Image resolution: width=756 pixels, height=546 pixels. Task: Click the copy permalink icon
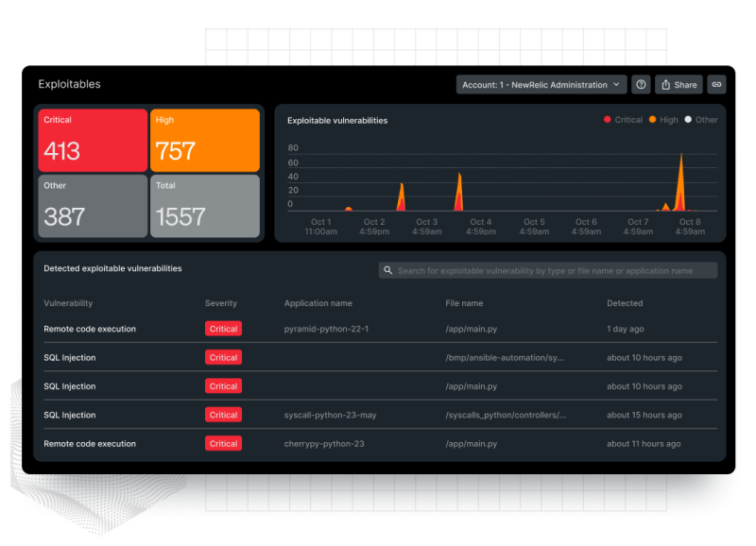click(717, 84)
